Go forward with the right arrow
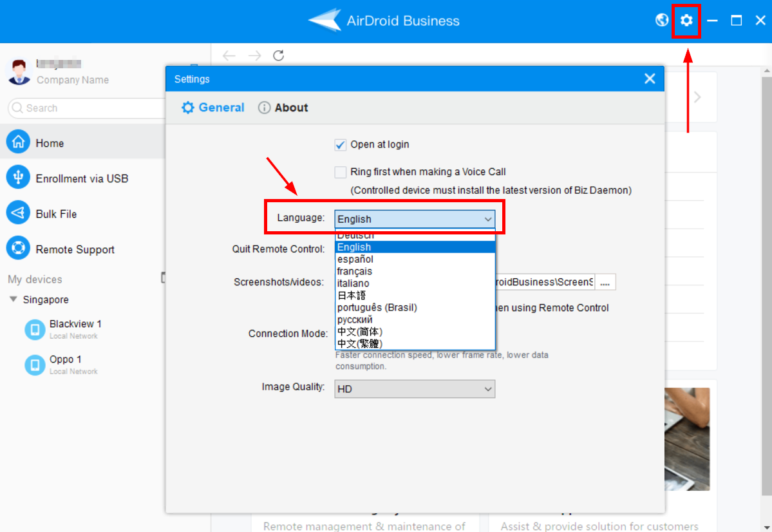The height and width of the screenshot is (532, 772). tap(254, 55)
